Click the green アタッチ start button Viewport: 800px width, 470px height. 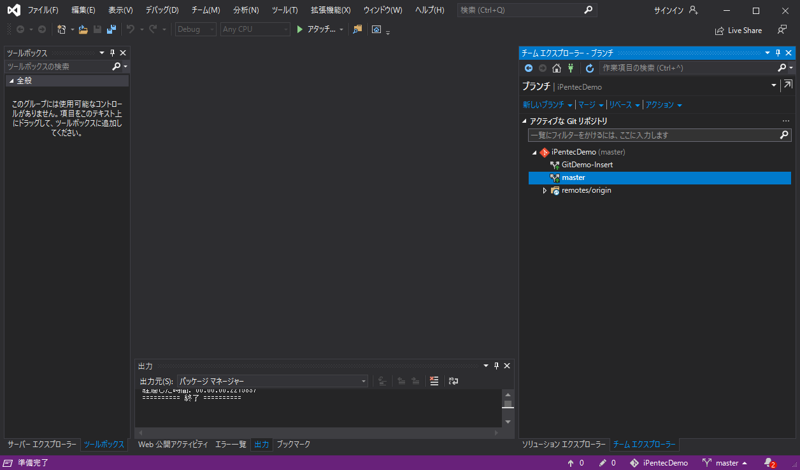click(316, 30)
